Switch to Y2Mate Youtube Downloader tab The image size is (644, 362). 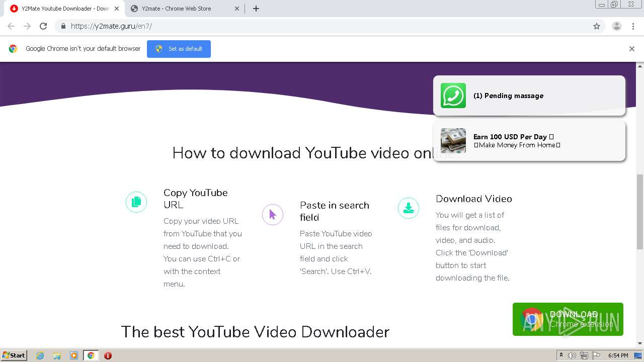pos(64,9)
